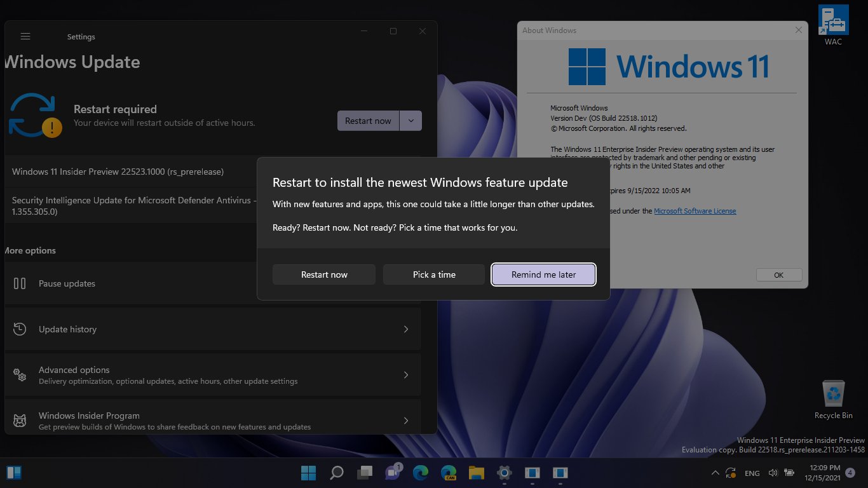Show hidden system tray icons
The width and height of the screenshot is (868, 488).
[715, 473]
